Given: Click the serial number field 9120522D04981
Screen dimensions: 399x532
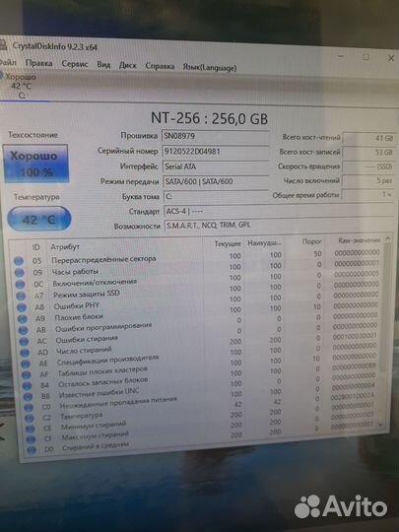Looking at the screenshot, I should tap(215, 152).
